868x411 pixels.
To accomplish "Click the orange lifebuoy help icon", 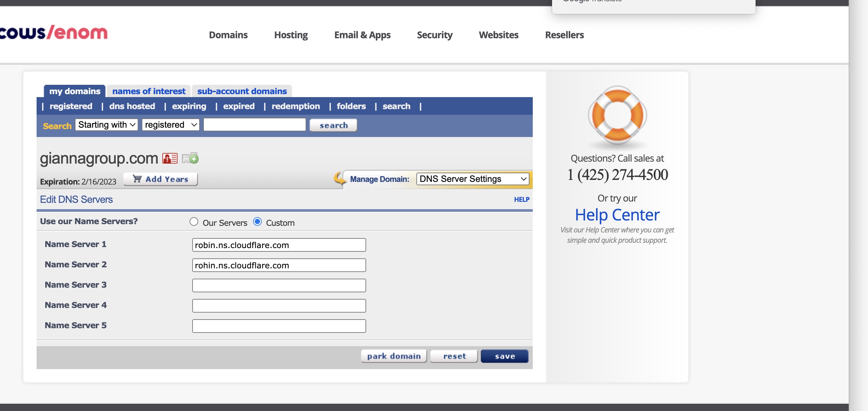I will click(617, 115).
